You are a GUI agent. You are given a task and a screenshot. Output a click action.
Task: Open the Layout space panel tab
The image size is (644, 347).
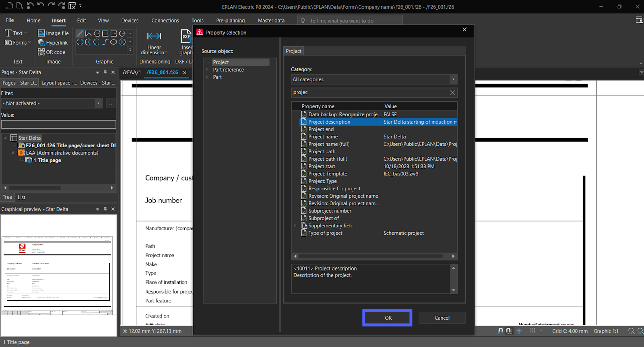[x=59, y=83]
